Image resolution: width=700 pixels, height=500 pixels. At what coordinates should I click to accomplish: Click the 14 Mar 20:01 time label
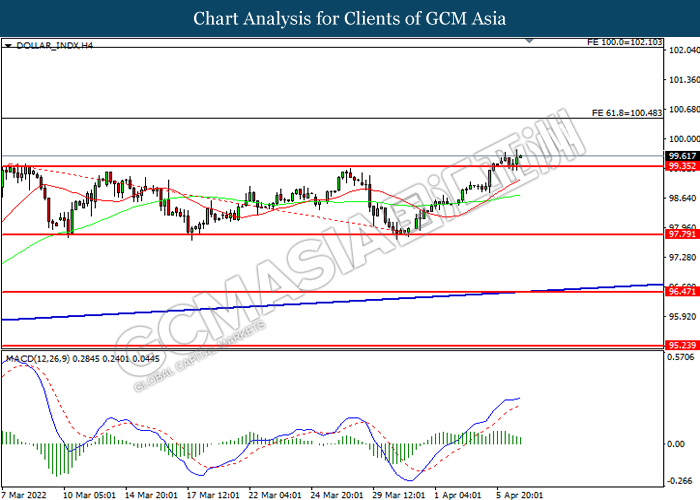tap(151, 495)
